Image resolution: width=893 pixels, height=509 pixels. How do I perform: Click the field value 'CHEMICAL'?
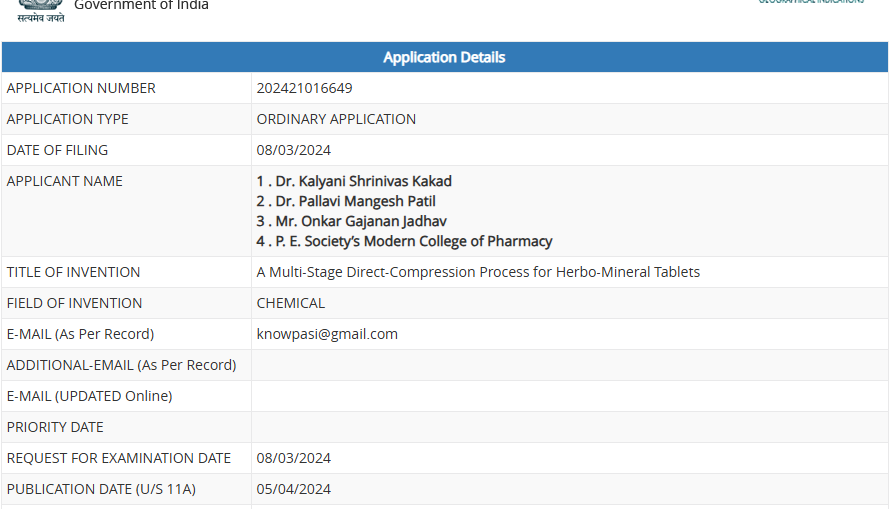coord(290,303)
